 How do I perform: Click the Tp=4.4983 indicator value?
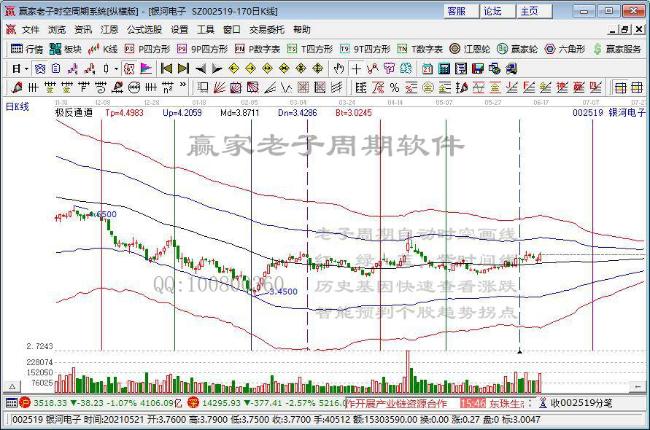point(124,112)
